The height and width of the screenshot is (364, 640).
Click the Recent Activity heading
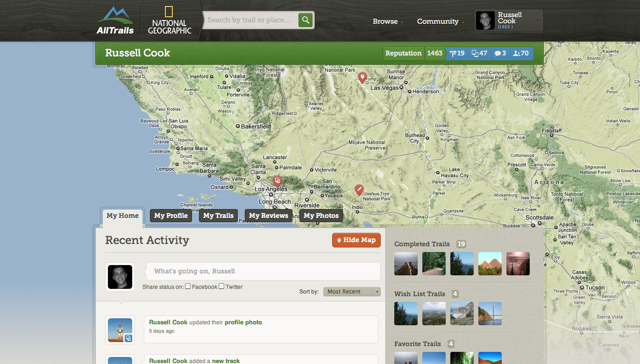click(147, 240)
